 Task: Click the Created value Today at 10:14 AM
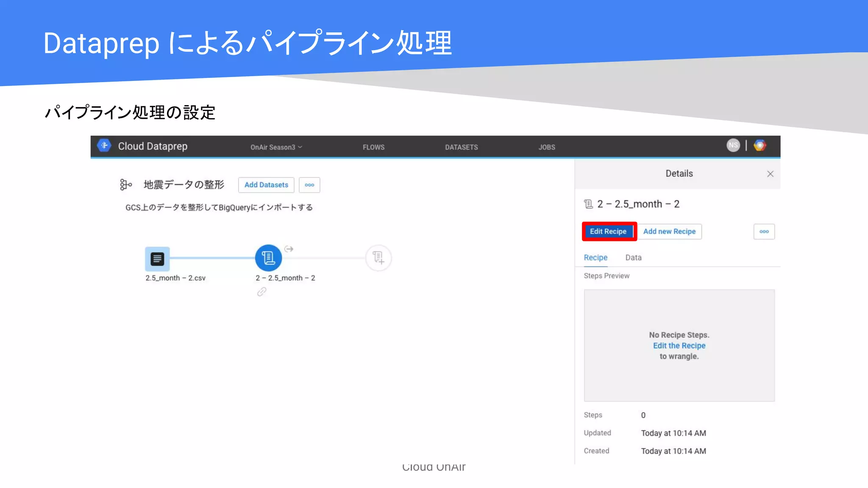point(673,451)
